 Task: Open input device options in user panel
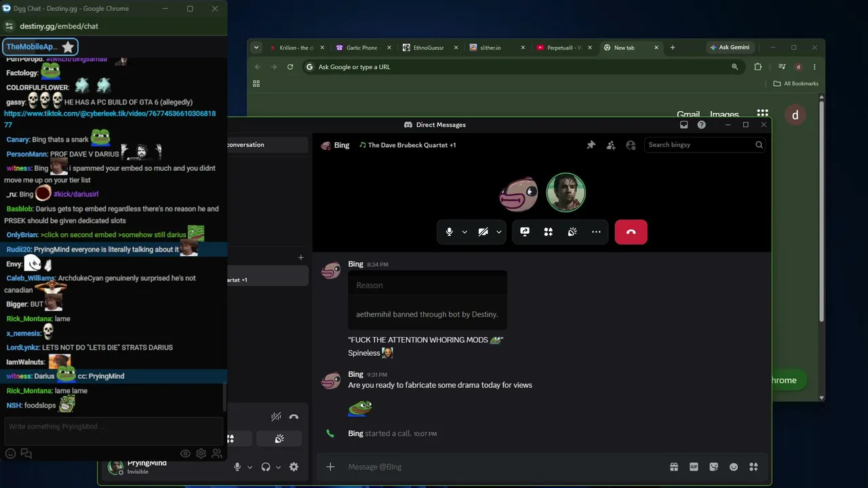tap(250, 467)
